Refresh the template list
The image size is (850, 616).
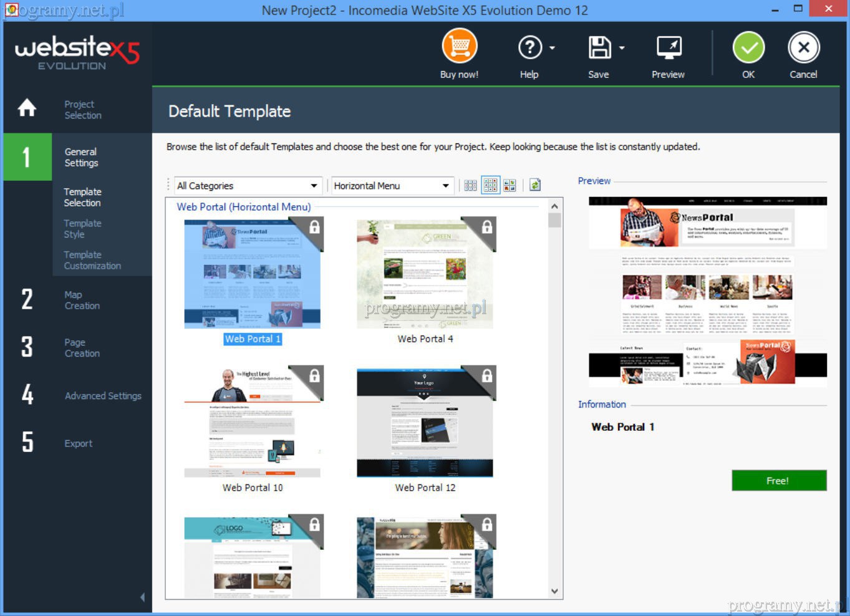(535, 185)
